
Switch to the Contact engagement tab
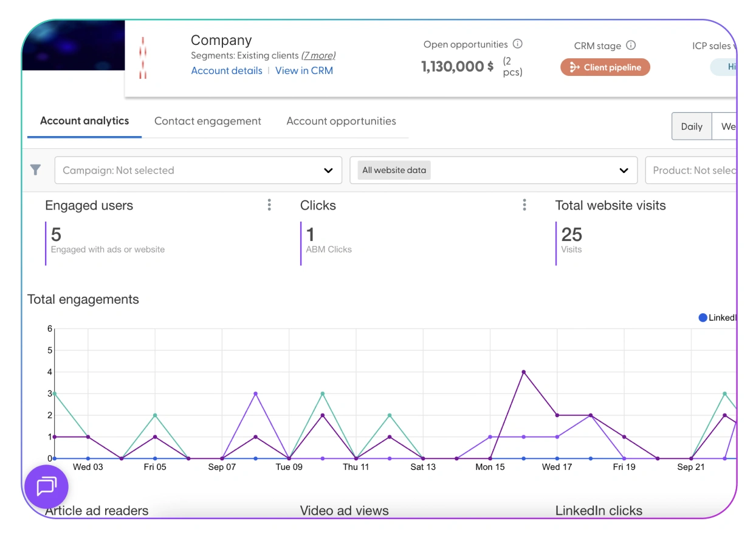(208, 121)
